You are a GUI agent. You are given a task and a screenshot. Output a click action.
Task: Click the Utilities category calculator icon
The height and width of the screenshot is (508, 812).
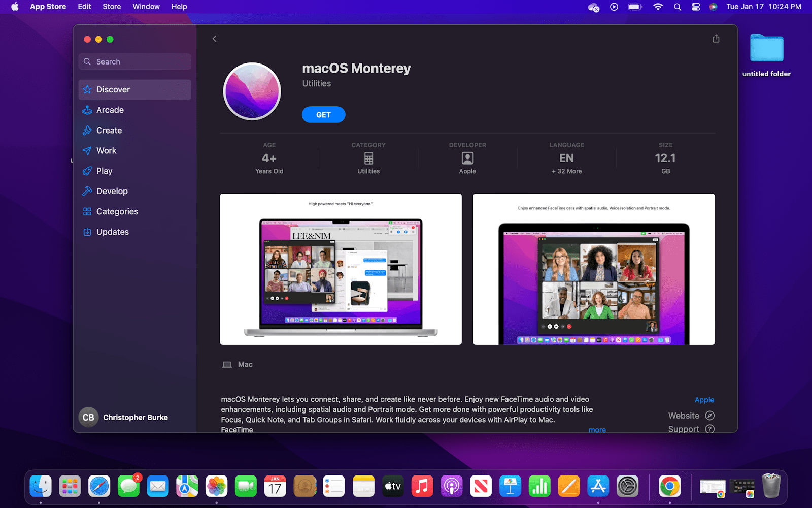click(x=368, y=158)
